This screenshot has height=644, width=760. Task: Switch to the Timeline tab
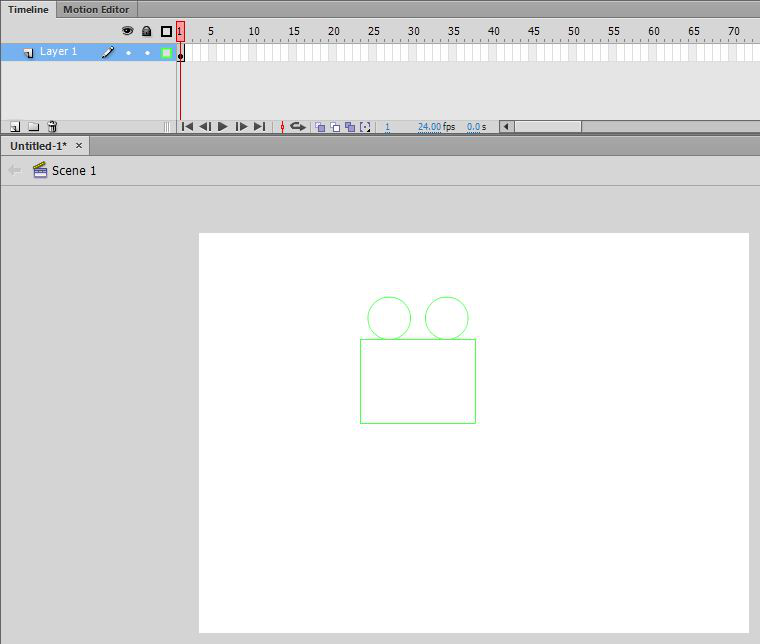[28, 9]
